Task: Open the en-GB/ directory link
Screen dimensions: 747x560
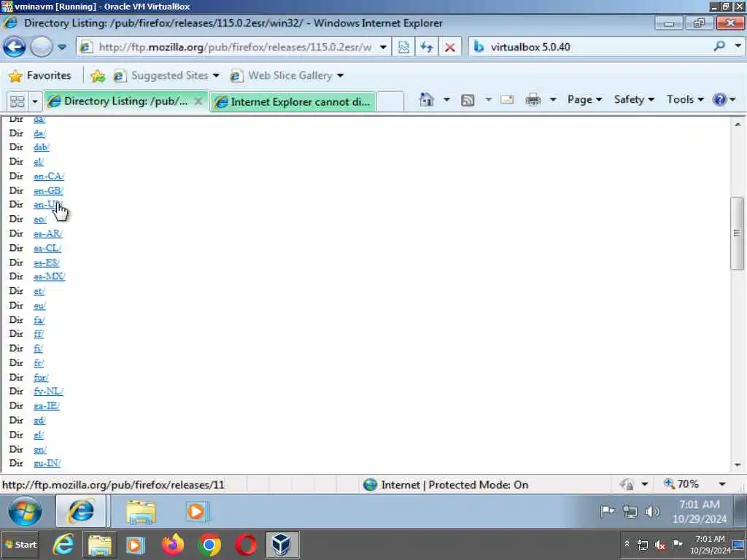Action: (x=48, y=190)
